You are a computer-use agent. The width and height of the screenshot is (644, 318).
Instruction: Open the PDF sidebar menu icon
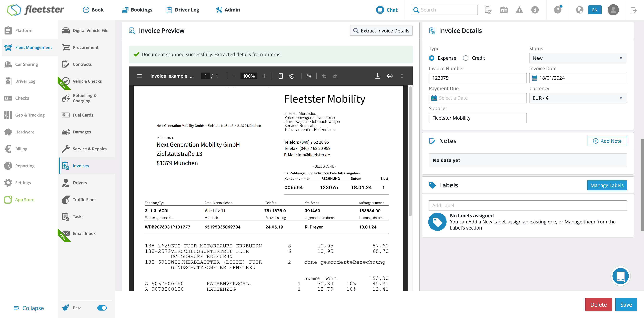pyautogui.click(x=139, y=76)
